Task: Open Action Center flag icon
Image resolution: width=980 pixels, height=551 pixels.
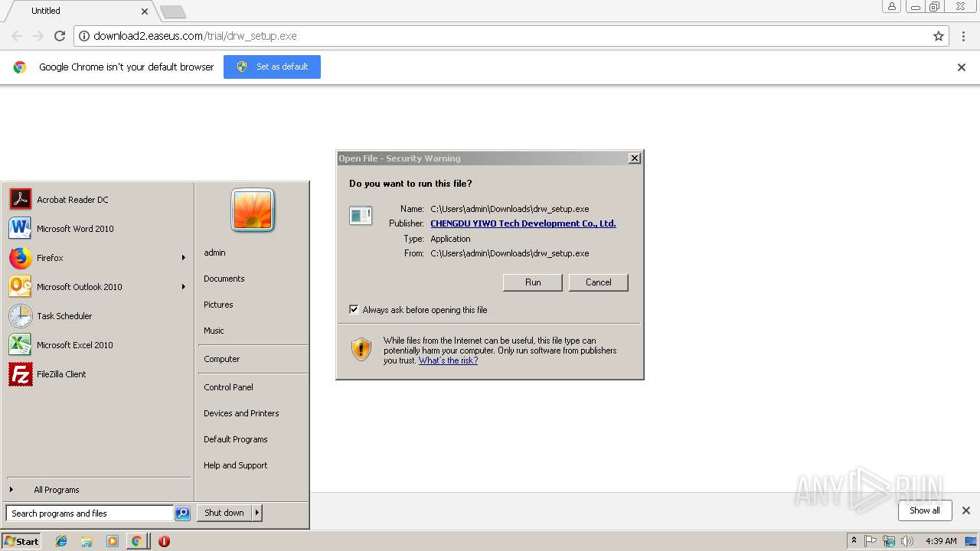Action: coord(871,541)
